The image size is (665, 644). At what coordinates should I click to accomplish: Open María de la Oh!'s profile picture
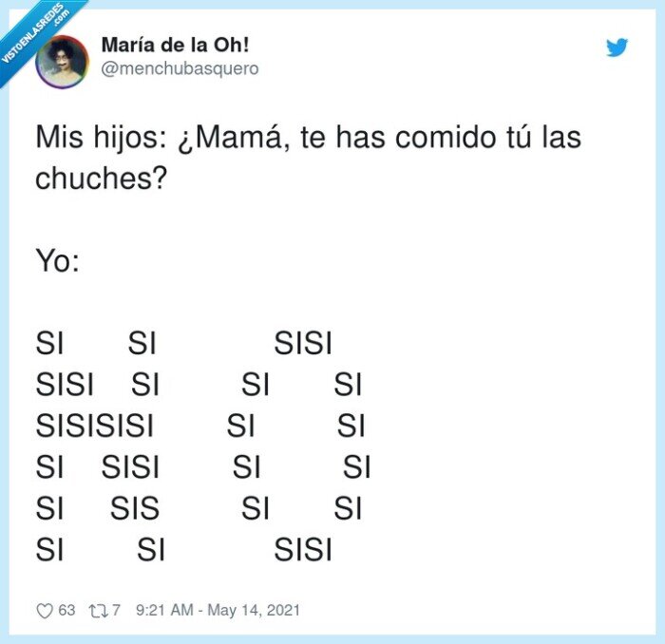63,61
